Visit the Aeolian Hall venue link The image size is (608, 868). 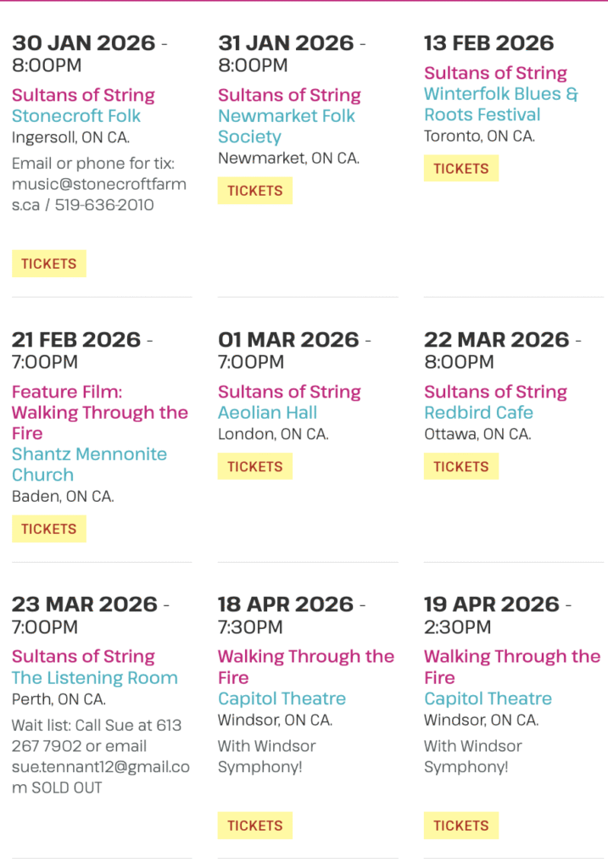(267, 413)
